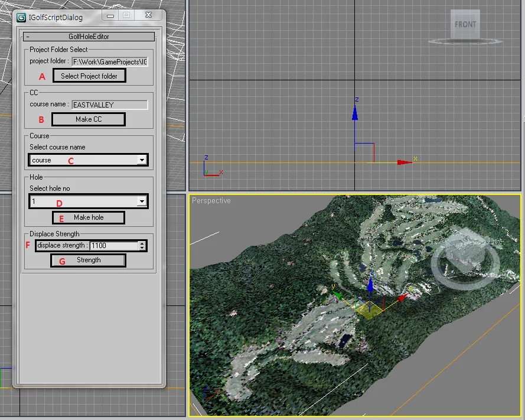Open the Select hole no dropdown
This screenshot has height=420, width=525.
point(142,201)
